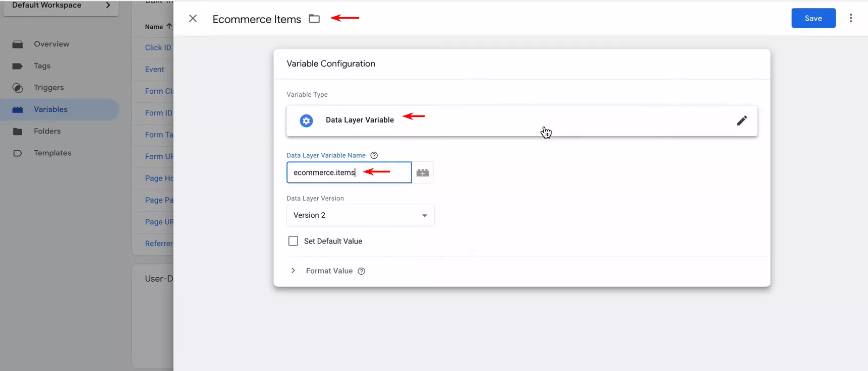This screenshot has height=371, width=868.
Task: Select the Data Layer Variable type row
Action: 522,120
